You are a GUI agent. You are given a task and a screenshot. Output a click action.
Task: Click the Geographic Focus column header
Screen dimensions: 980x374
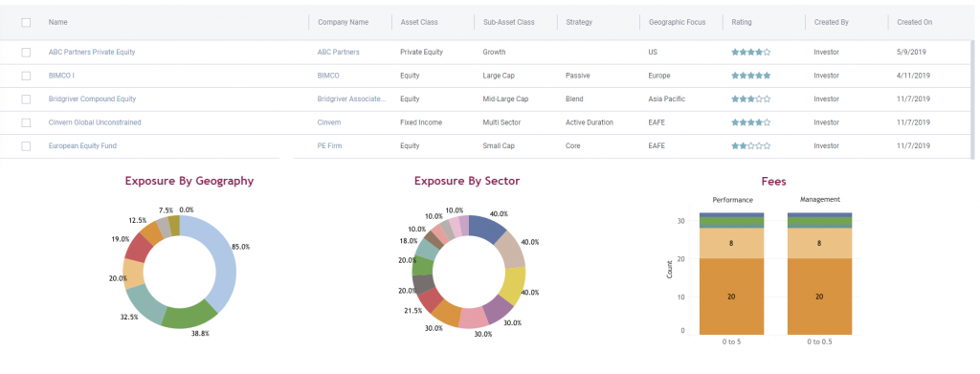[677, 22]
